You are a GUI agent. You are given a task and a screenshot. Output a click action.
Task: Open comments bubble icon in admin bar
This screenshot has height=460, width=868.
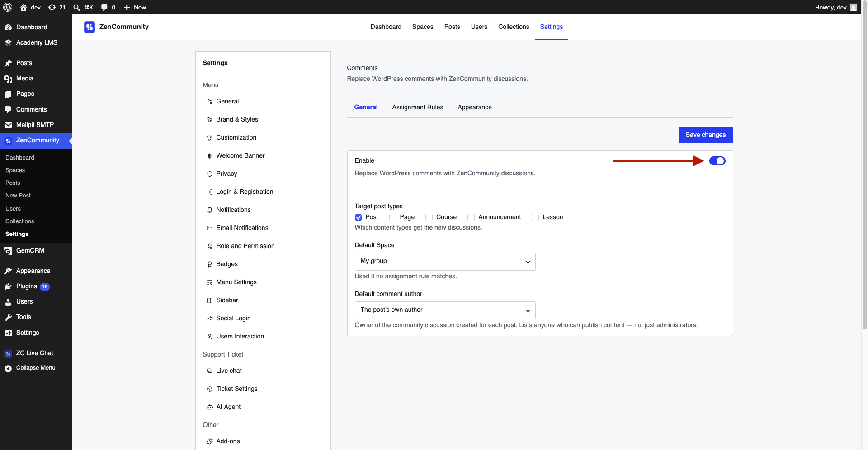pos(104,7)
